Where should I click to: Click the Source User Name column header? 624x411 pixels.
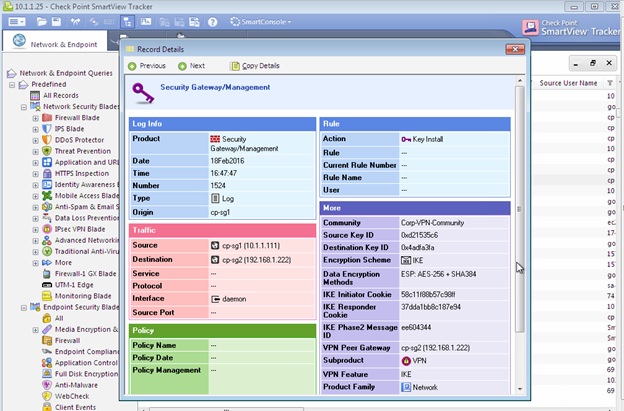pos(568,83)
